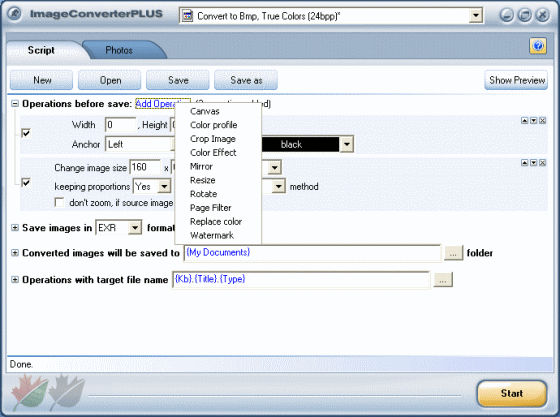This screenshot has width=560, height=417.
Task: Remove the Canvas operation with its X icon
Action: click(x=542, y=121)
